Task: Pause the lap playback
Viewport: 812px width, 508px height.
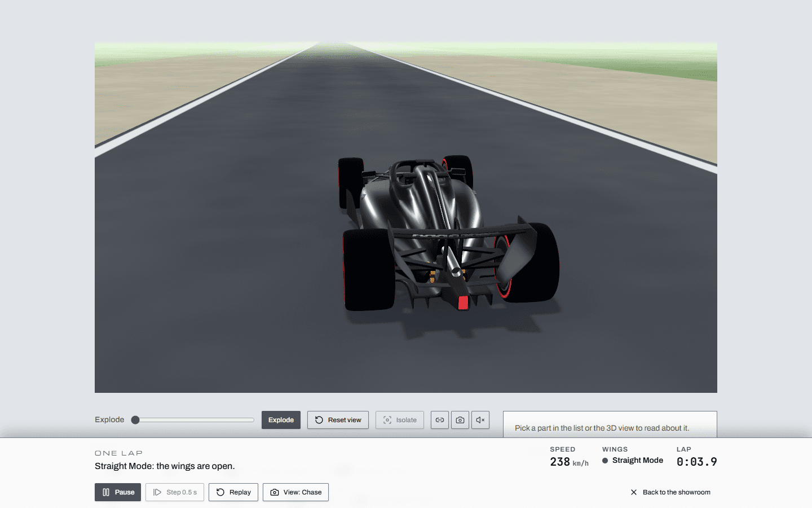Action: pyautogui.click(x=118, y=492)
